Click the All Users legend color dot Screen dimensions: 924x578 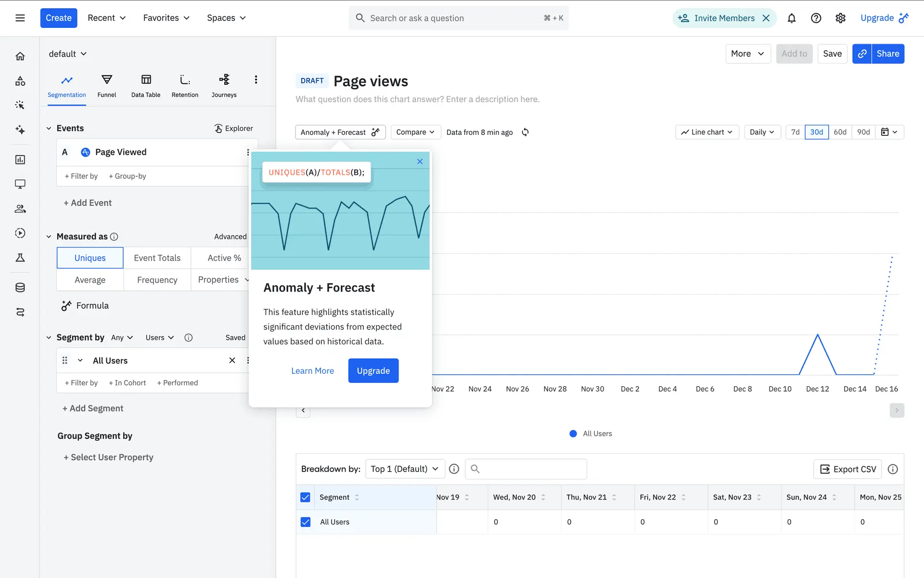pyautogui.click(x=573, y=433)
